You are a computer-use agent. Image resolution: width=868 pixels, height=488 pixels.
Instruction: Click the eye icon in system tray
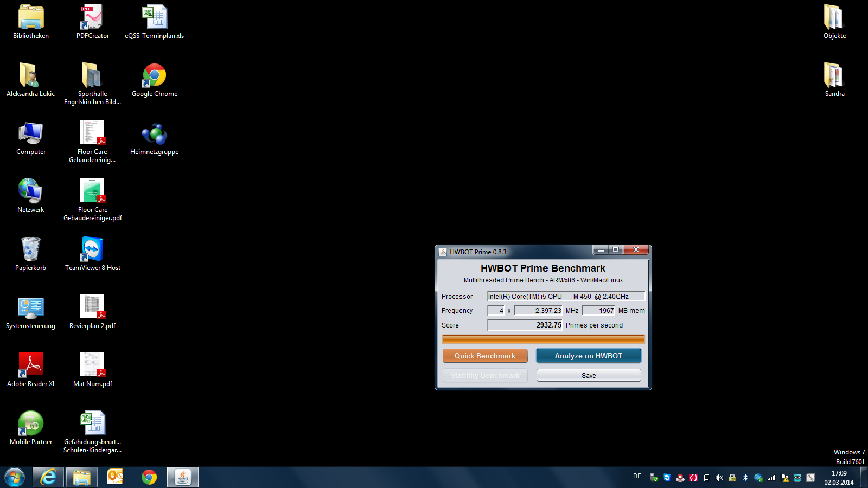pos(797,478)
